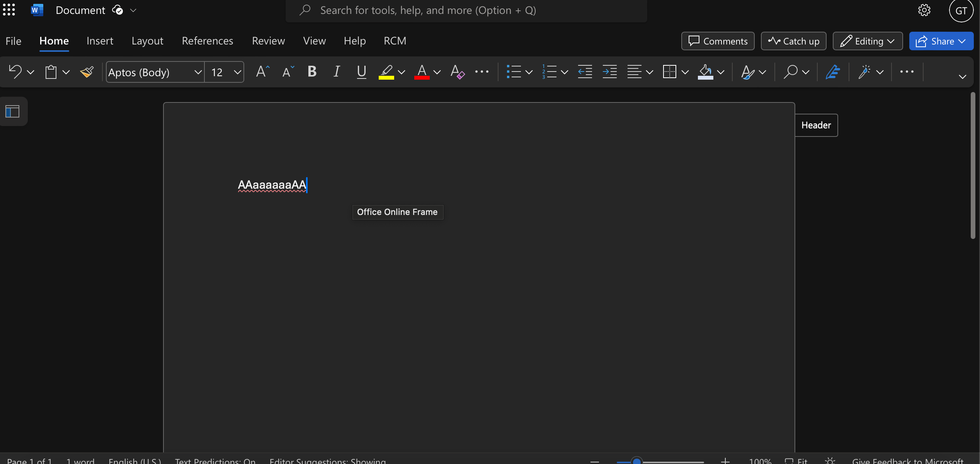Toggle Bold formatting
Screen dimensions: 980x464
(312, 72)
